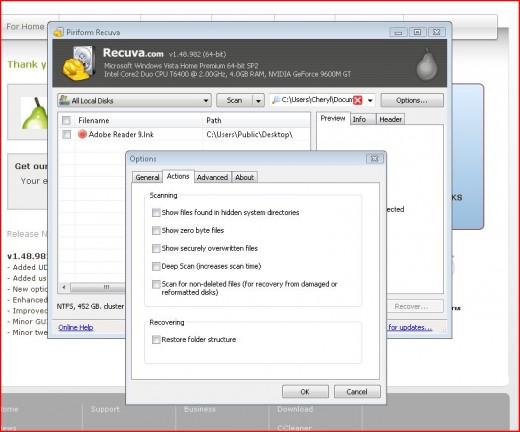This screenshot has height=432, width=520.
Task: Click Download in the webpage footer
Action: [x=295, y=409]
